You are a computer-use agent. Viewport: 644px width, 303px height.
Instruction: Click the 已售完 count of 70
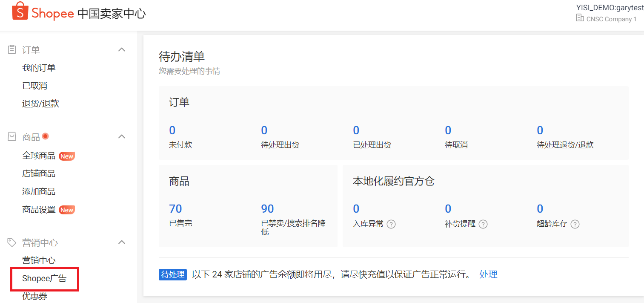tap(175, 208)
